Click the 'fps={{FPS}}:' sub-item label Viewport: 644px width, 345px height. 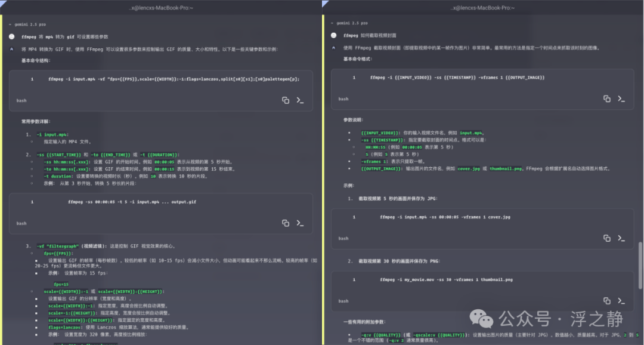click(x=58, y=253)
